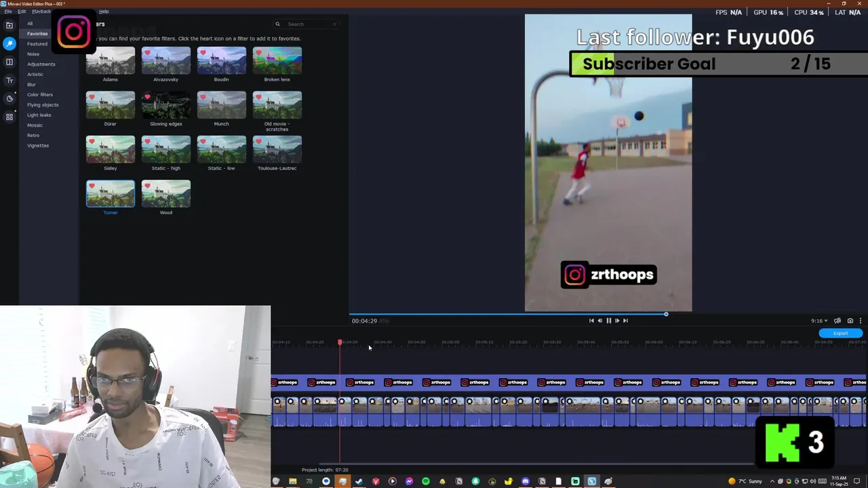The height and width of the screenshot is (488, 868).
Task: Open the Help menu
Action: 104,12
